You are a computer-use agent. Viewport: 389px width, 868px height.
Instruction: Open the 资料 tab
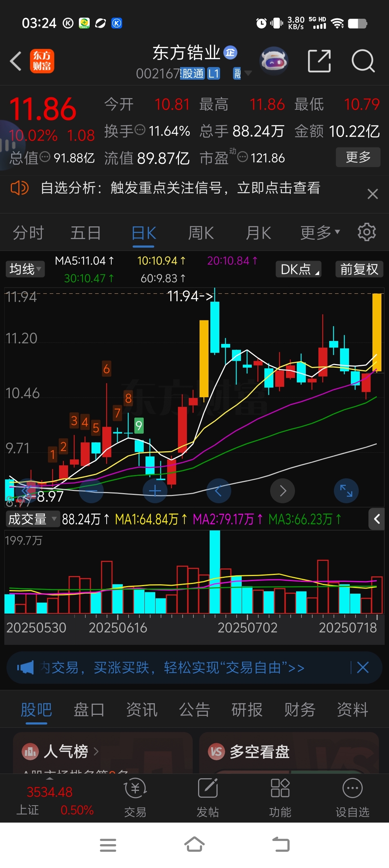point(352,710)
